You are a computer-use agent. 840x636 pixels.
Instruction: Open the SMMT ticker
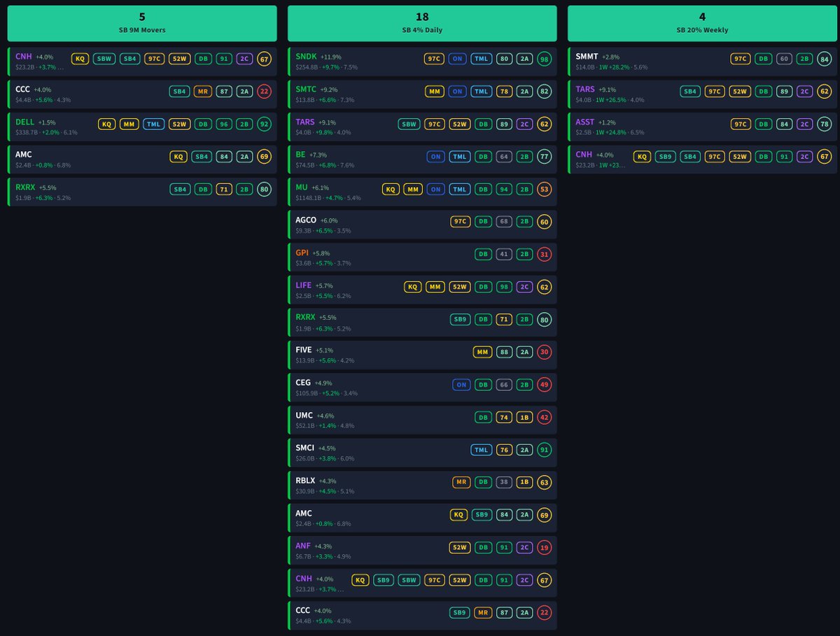[x=587, y=57]
